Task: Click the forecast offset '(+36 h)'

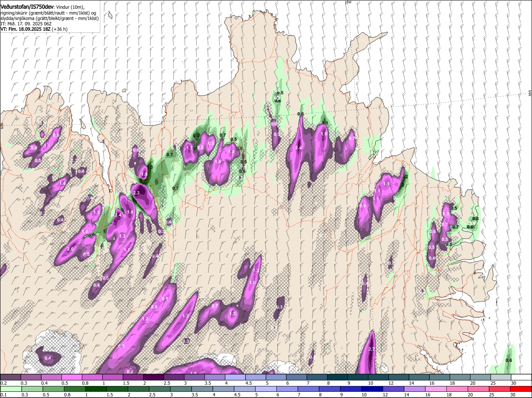Action: click(x=60, y=29)
